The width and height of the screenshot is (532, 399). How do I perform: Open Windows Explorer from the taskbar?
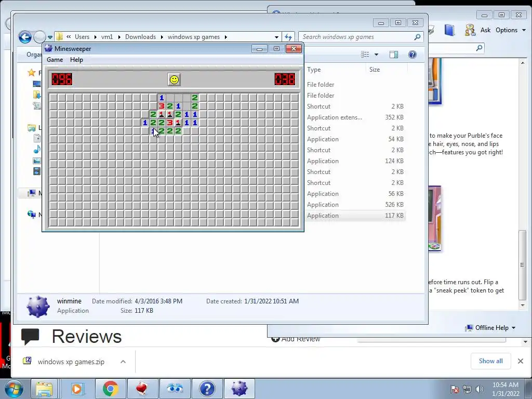click(44, 389)
